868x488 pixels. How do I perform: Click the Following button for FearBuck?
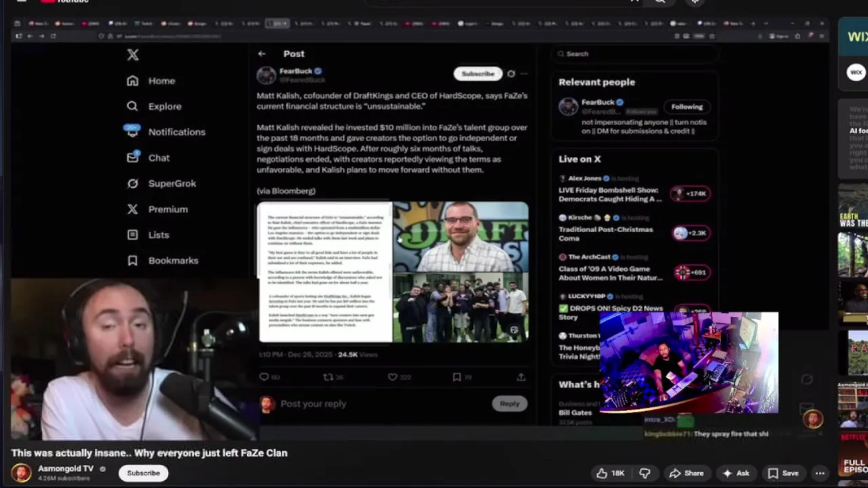click(687, 106)
